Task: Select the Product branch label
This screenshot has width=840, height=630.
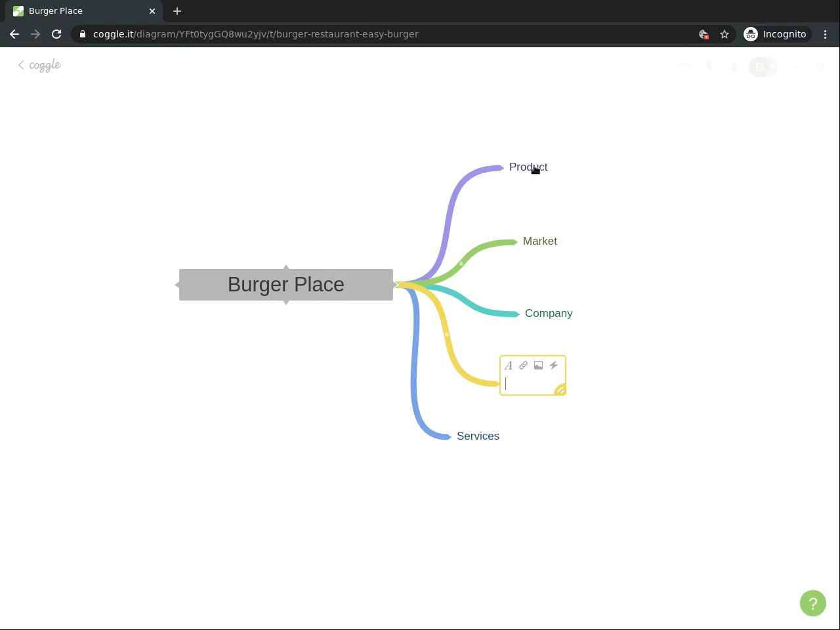Action: 528,167
